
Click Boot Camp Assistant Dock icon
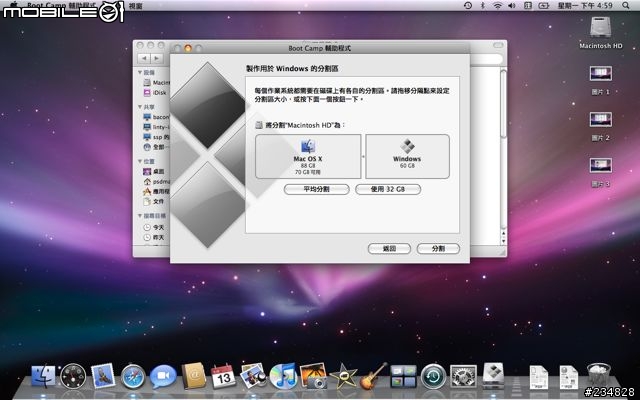[493, 376]
